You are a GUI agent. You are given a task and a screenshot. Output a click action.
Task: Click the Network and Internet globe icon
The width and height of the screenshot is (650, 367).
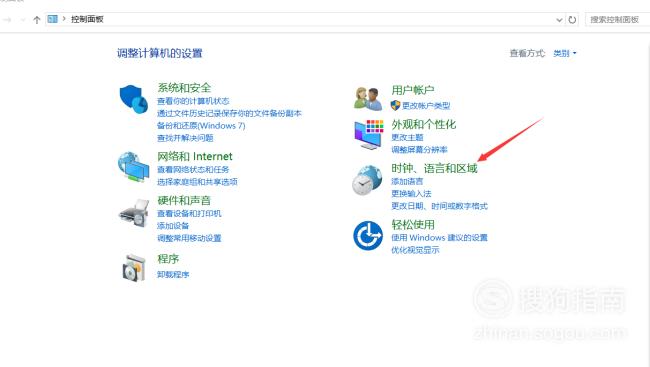click(133, 166)
